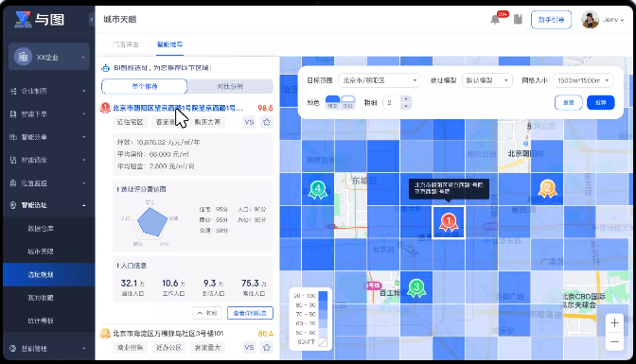636x364 pixels.
Task: Collapse the 智能选址 menu arrow
Action: pos(84,205)
